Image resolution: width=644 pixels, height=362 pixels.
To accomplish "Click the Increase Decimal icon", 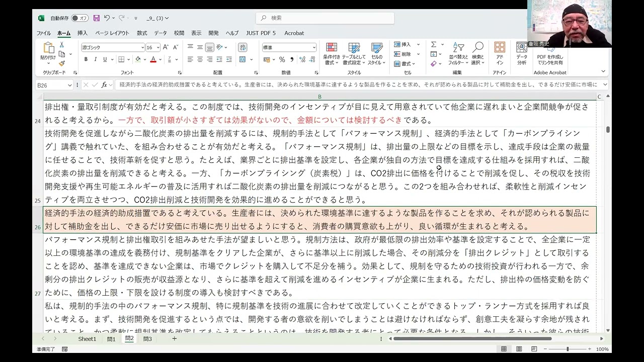I will click(302, 59).
